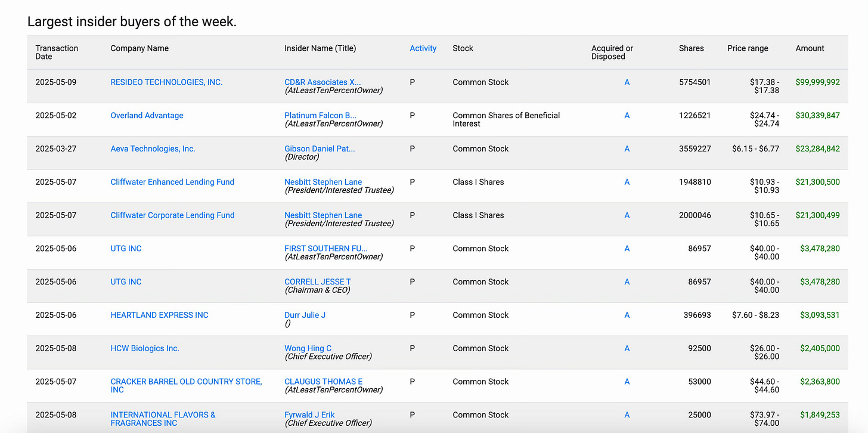
Task: Click the 'A' link in HCW Biologics row
Action: click(x=627, y=348)
